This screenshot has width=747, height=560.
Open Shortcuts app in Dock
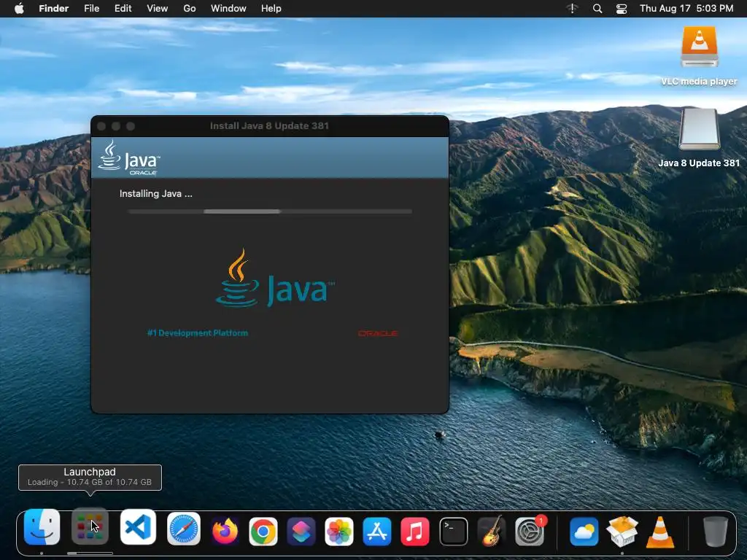301,532
